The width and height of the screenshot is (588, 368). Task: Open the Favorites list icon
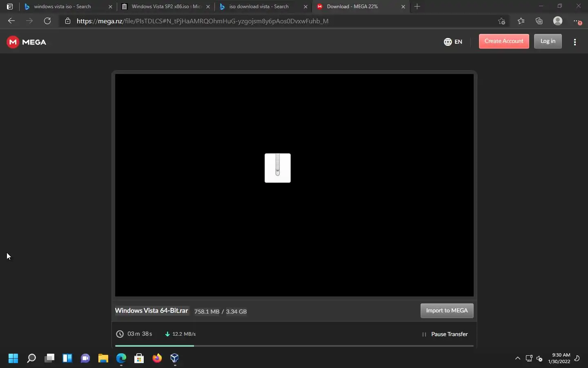coord(521,21)
